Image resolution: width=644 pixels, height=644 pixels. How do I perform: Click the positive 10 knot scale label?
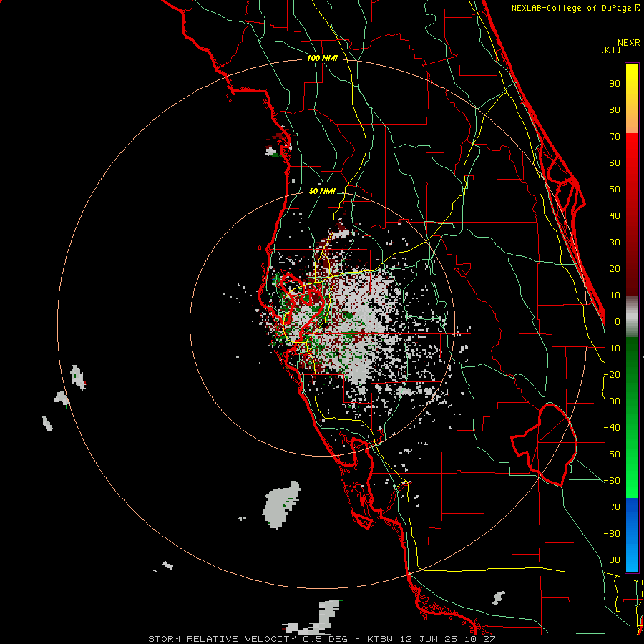pyautogui.click(x=615, y=296)
